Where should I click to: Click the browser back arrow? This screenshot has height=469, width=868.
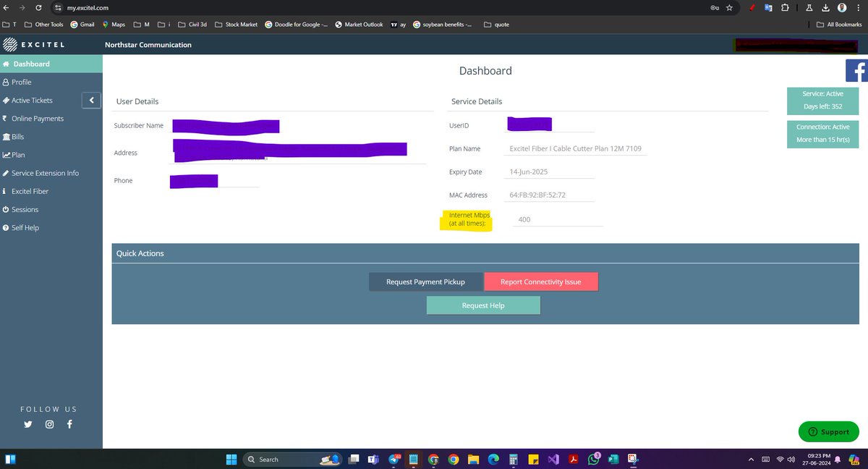tap(6, 7)
